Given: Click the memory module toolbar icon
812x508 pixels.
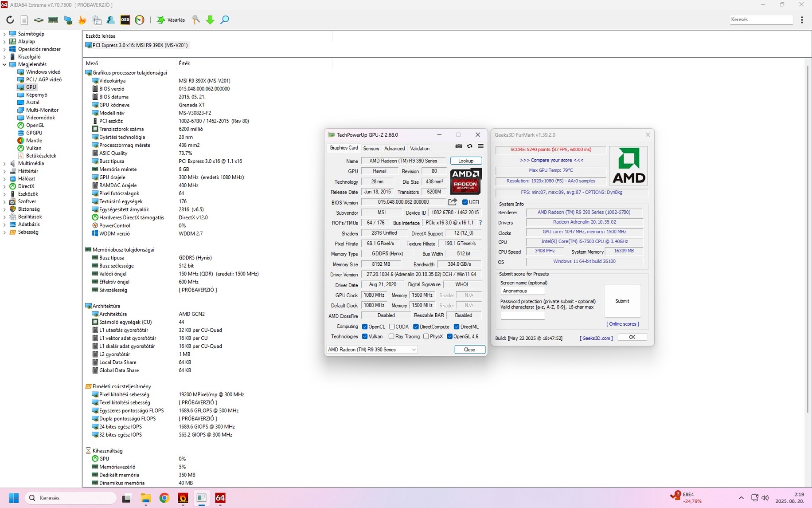Looking at the screenshot, I should pos(53,20).
